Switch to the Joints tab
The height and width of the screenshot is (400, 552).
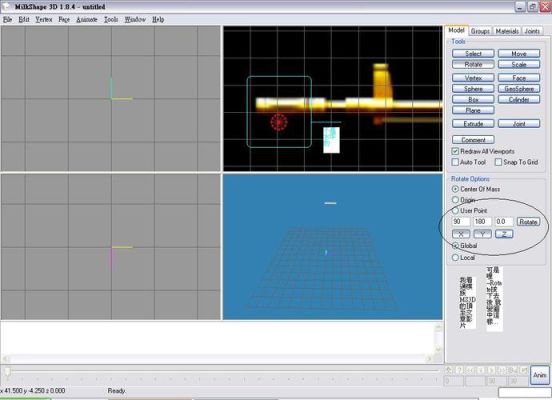(x=532, y=31)
